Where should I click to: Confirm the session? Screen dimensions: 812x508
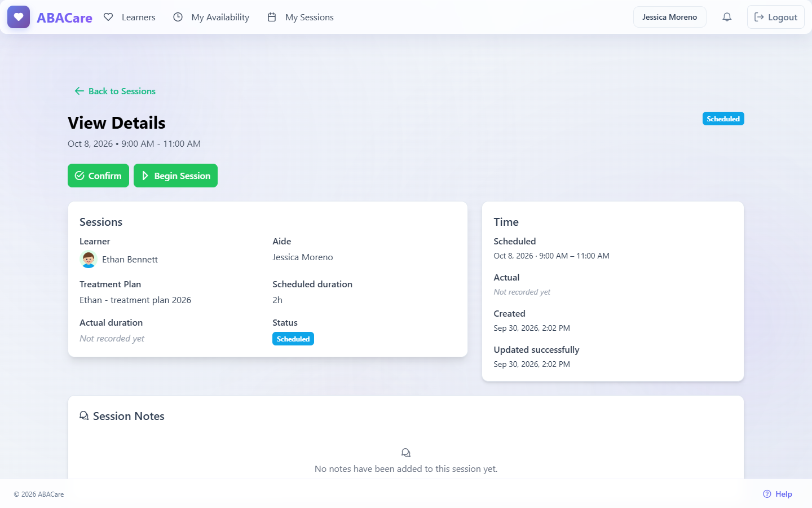tap(98, 176)
